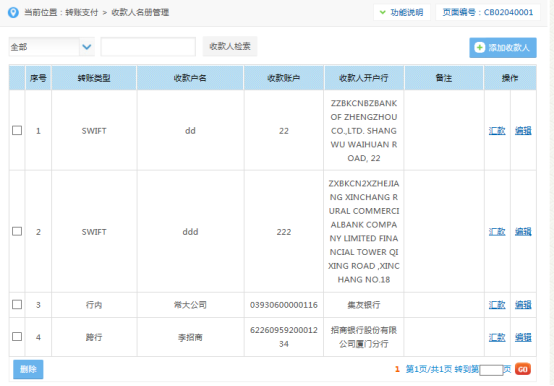Click the green chevron icon beside 功能说明
The height and width of the screenshot is (386, 554).
tap(382, 12)
